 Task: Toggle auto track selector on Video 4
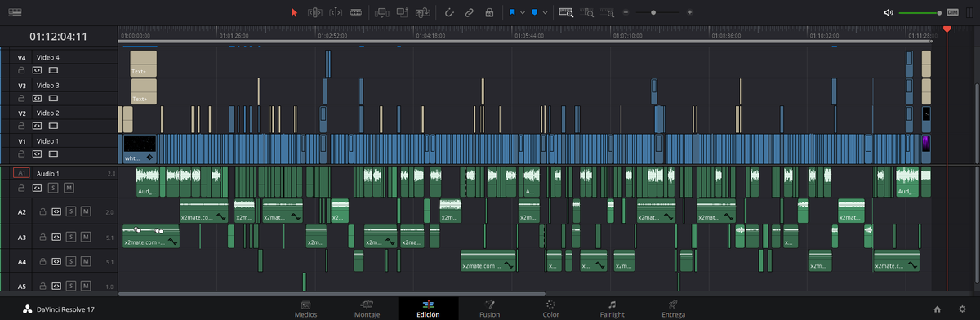(x=37, y=71)
